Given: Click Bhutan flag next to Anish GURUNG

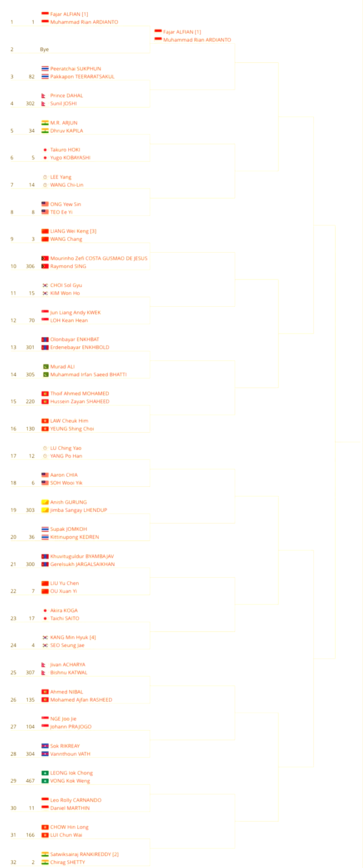Looking at the screenshot, I should 45,502.
